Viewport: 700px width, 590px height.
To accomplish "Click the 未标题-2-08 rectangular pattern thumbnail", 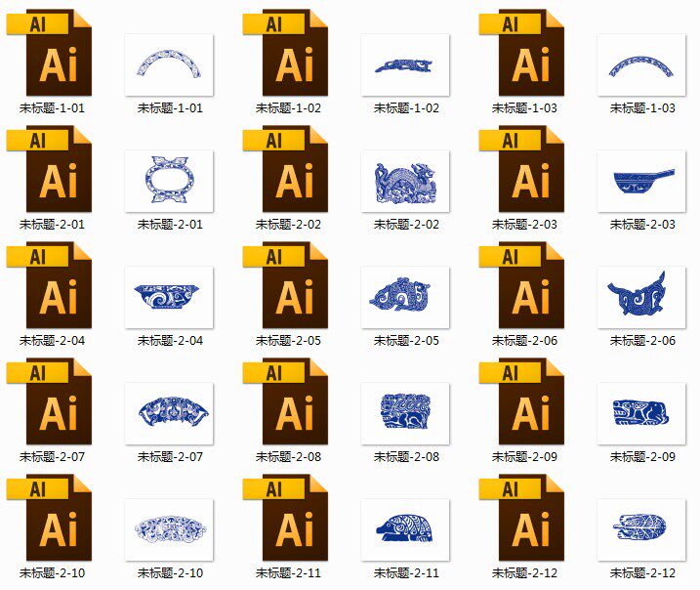I will (x=405, y=413).
